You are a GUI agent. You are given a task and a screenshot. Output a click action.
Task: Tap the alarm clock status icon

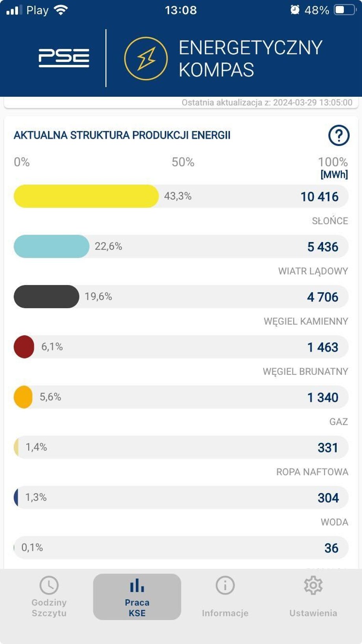pos(295,10)
